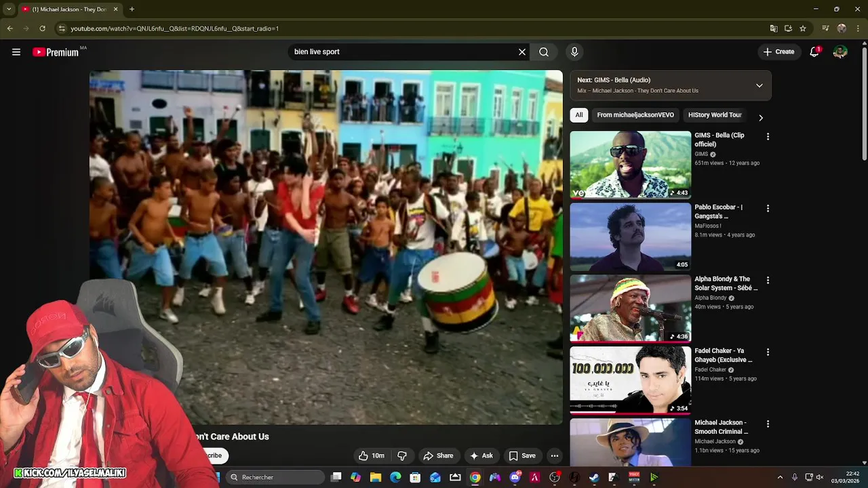Select the All filter chip
Viewport: 868px width, 488px height.
point(578,115)
